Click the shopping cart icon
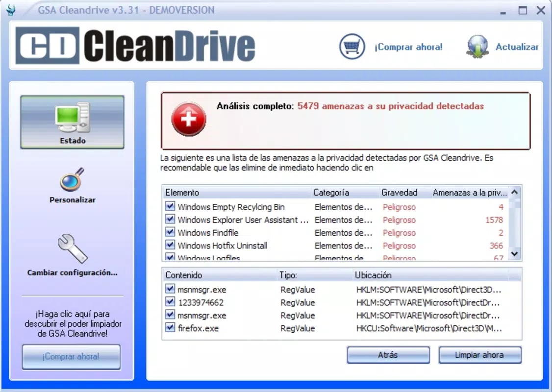The width and height of the screenshot is (552, 392). click(x=352, y=47)
